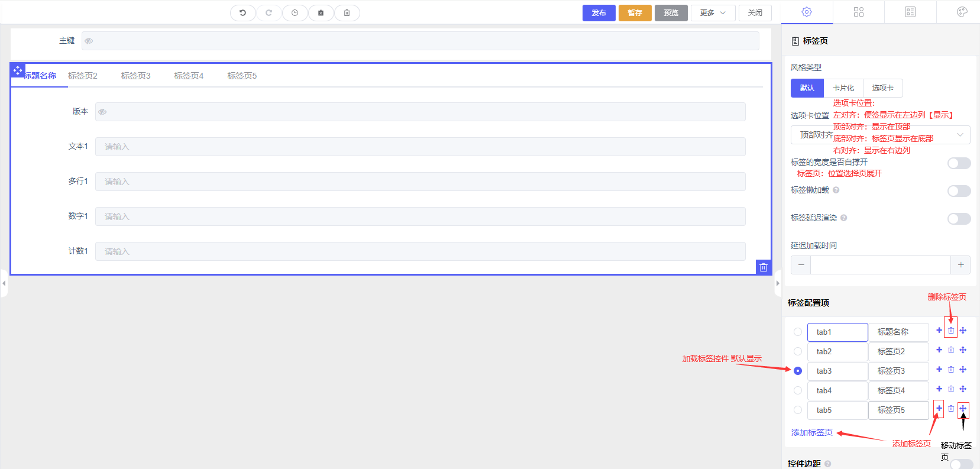This screenshot has width=980, height=469.
Task: Click the redo icon in top toolbar
Action: (x=269, y=12)
